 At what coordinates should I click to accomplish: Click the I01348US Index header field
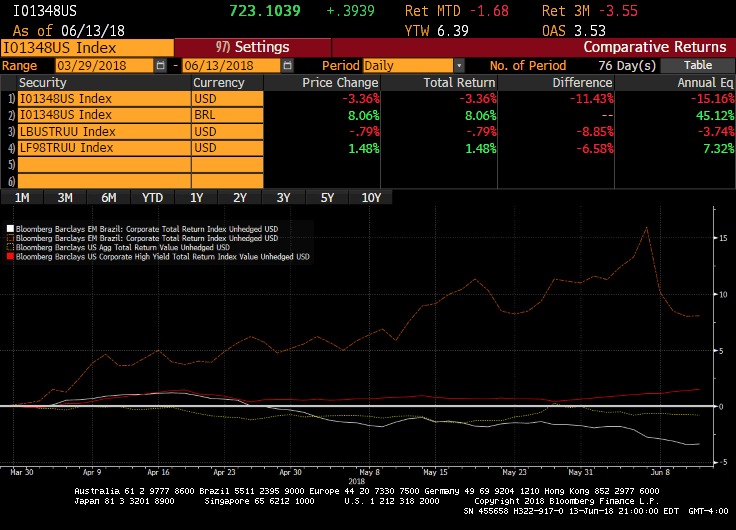87,48
